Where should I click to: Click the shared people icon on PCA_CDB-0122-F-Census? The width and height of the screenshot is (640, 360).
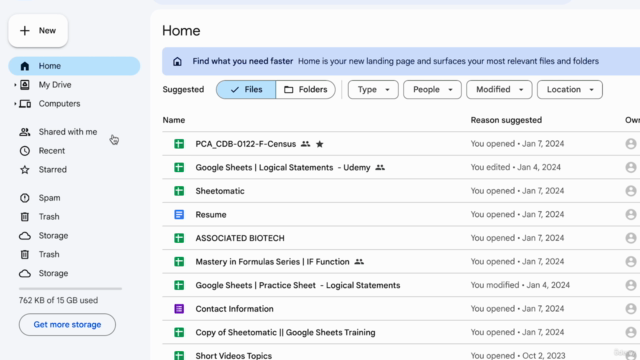[x=305, y=144]
